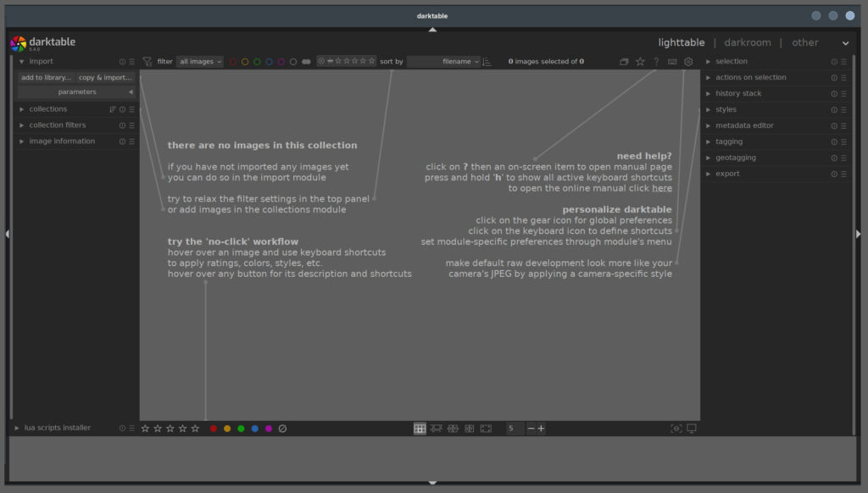Open the 'all images' filter dropdown
Screen dimensions: 868x493
click(200, 62)
